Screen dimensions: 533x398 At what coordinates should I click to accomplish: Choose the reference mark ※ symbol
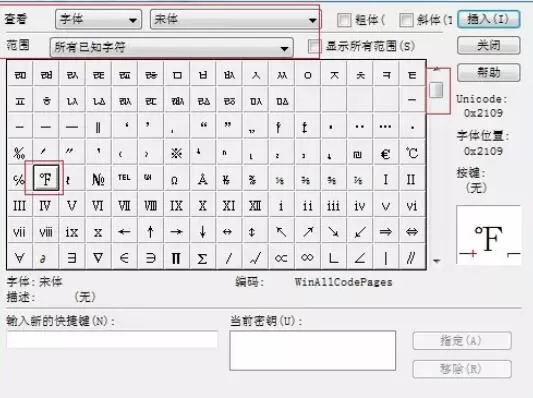pos(176,153)
